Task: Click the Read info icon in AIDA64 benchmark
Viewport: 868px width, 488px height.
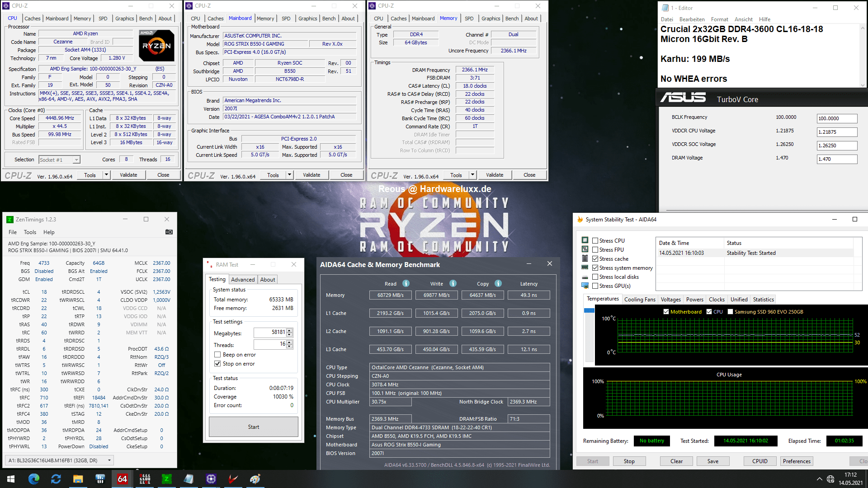Action: [x=406, y=283]
